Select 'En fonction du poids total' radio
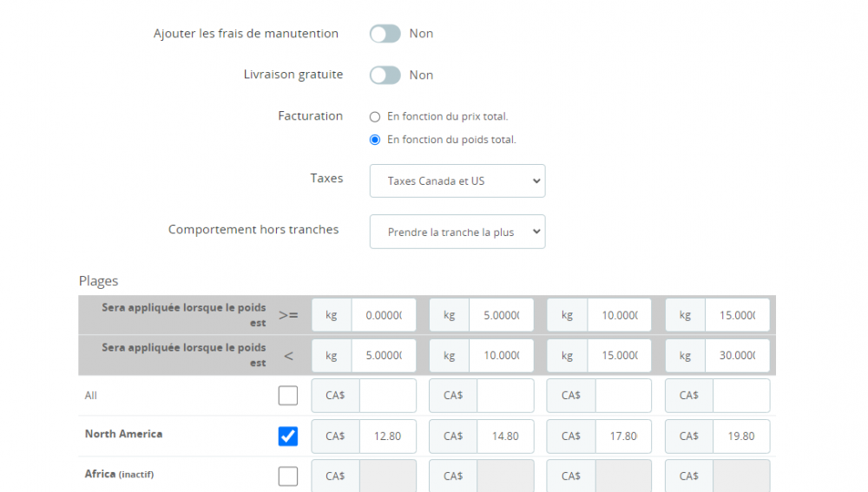The image size is (868, 492). pos(375,140)
